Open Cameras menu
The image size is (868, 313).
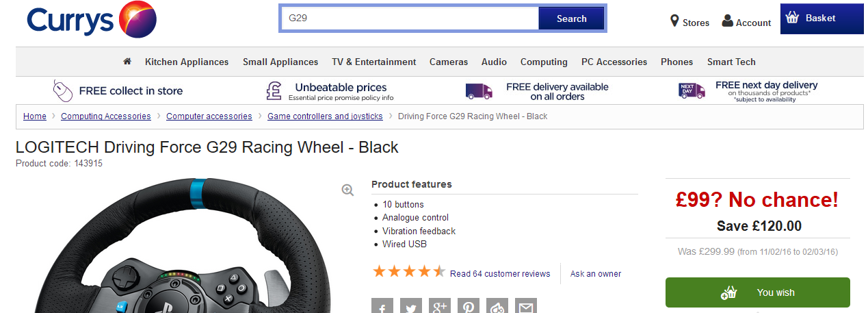[449, 62]
